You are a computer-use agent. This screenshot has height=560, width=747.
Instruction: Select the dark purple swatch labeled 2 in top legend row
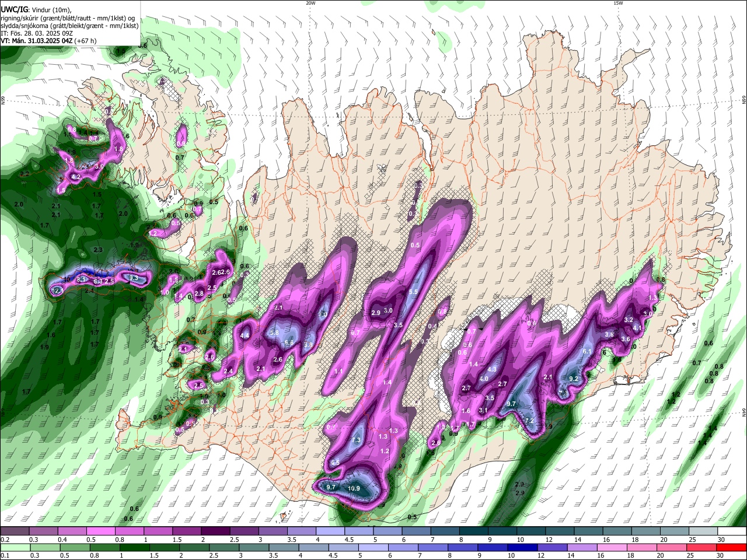[215, 531]
